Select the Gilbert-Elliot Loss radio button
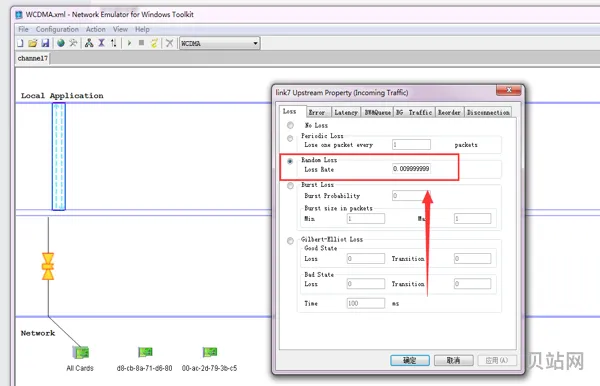This screenshot has height=386, width=600. [290, 241]
